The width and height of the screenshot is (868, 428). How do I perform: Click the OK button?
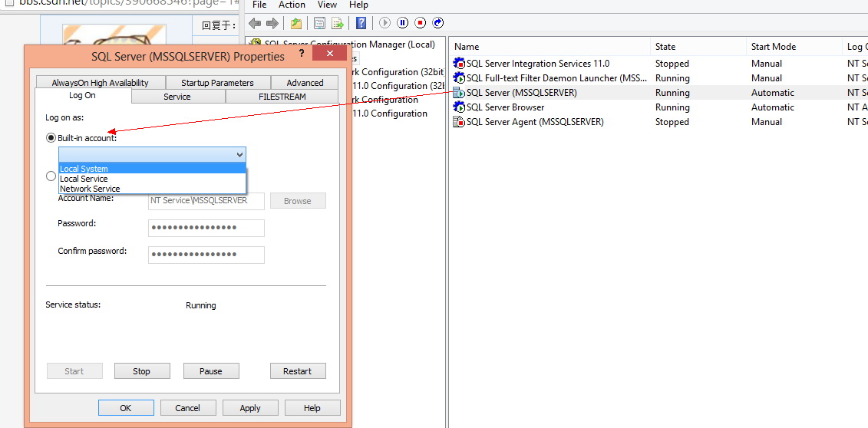click(x=126, y=408)
